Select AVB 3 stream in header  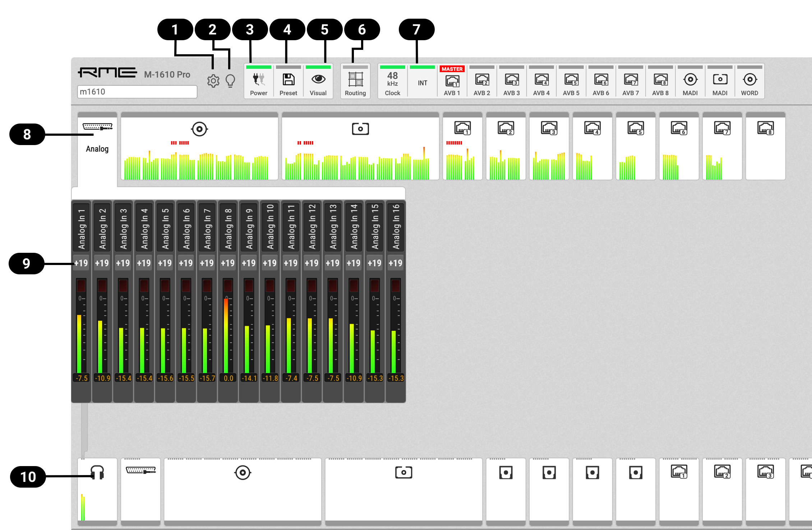coord(512,81)
